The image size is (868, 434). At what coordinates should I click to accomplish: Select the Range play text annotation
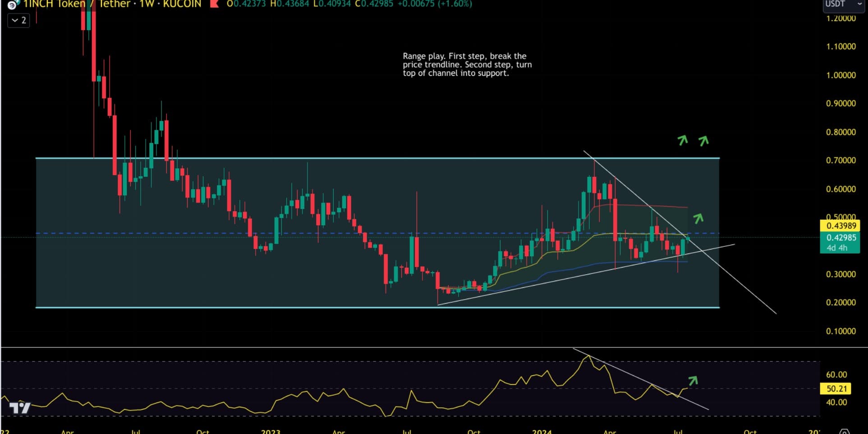coord(467,65)
